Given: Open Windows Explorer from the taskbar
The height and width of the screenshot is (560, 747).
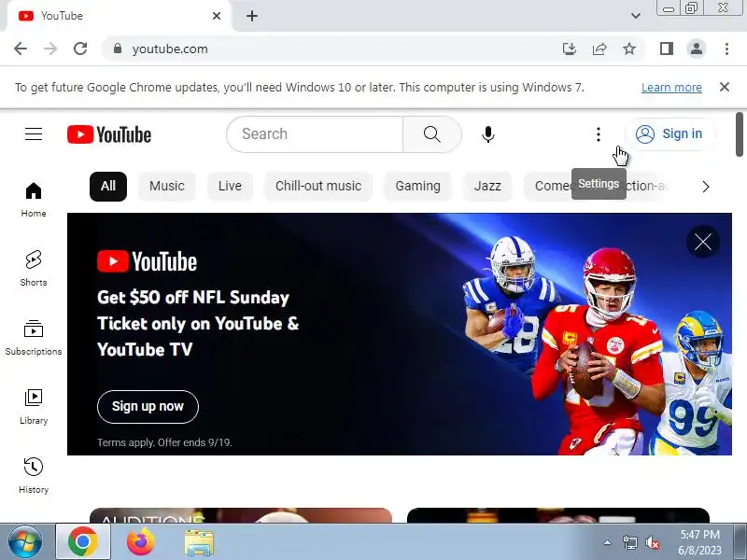Looking at the screenshot, I should pyautogui.click(x=199, y=542).
